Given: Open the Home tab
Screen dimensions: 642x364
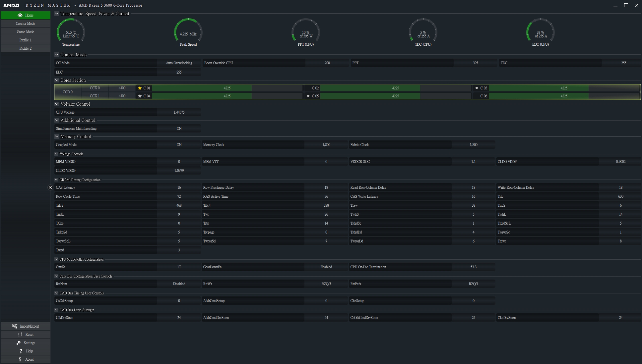Looking at the screenshot, I should tap(26, 15).
